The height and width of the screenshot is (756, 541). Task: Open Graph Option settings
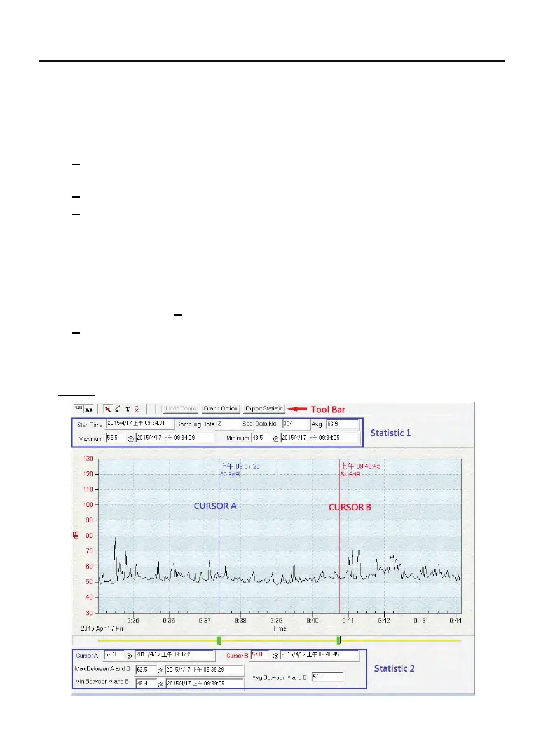coord(221,408)
